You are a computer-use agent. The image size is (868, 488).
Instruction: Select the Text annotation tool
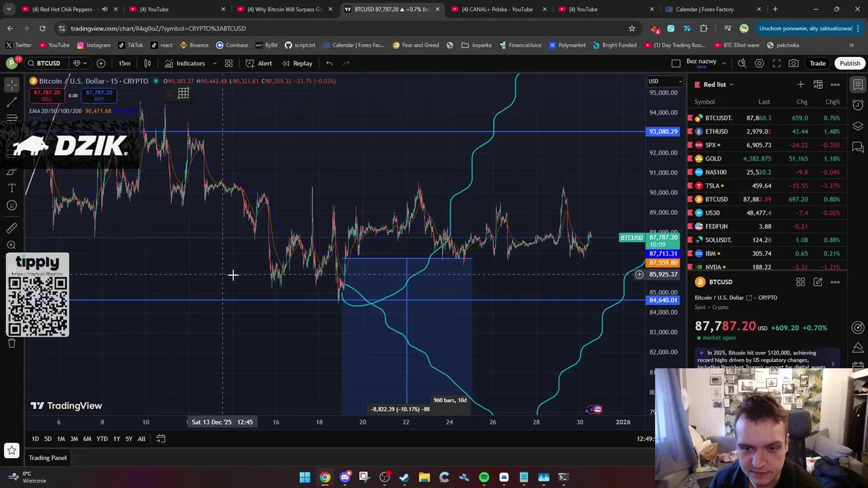click(x=12, y=188)
